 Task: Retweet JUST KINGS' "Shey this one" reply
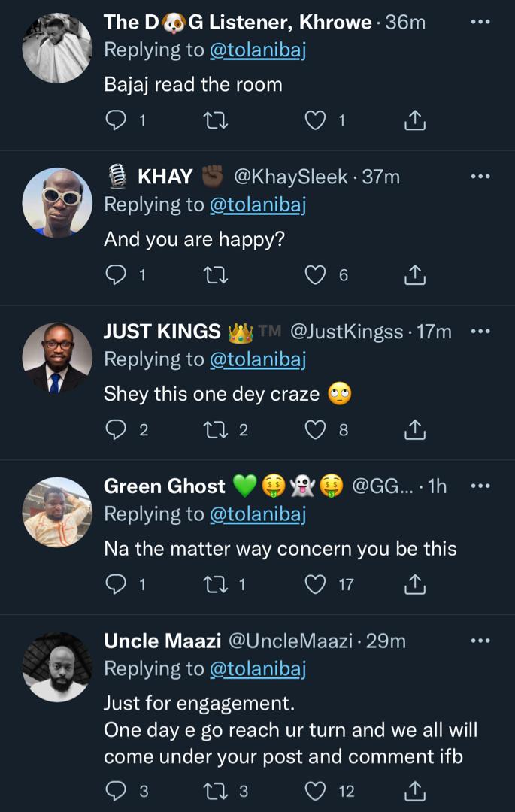coord(216,430)
